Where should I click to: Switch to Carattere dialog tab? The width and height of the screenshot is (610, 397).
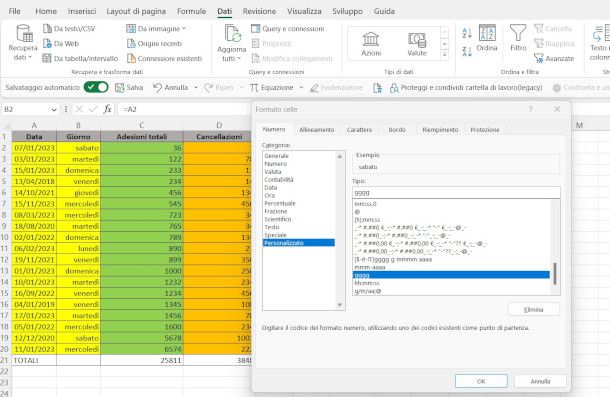point(359,130)
